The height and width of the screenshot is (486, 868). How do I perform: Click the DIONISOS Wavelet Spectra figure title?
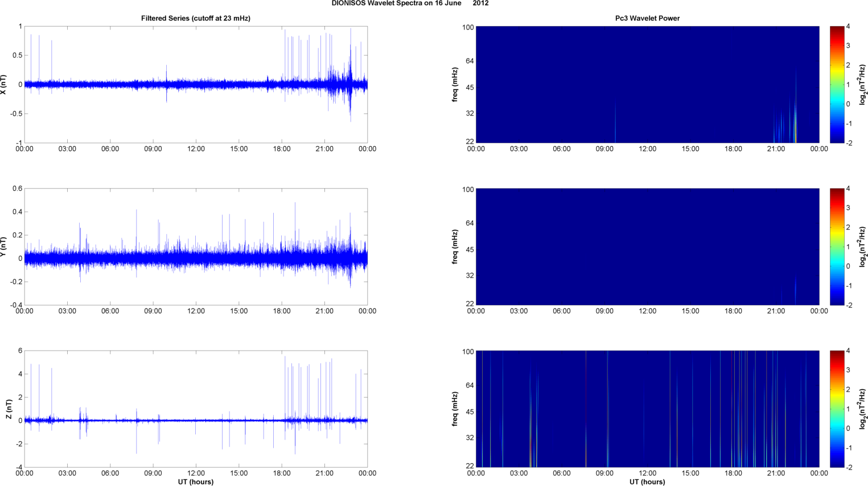(x=410, y=3)
